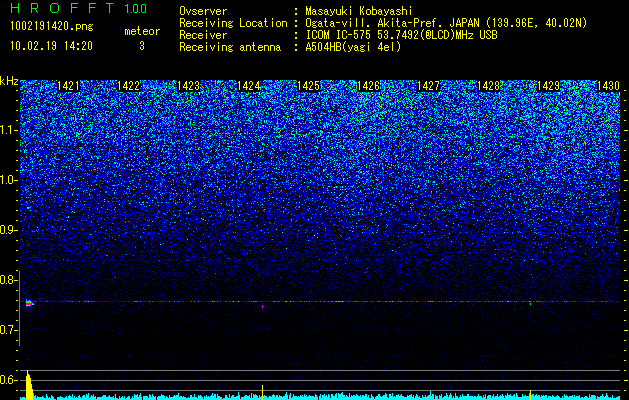Screen dimensions: 629x400
Task: Click observer name Masayuki Kobayashi
Action: (x=359, y=11)
